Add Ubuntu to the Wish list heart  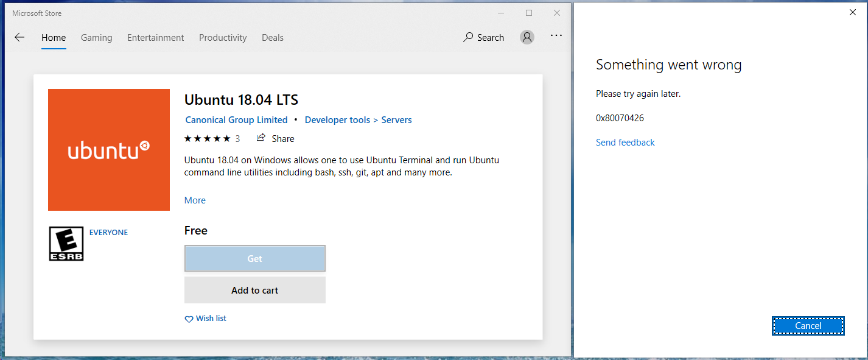point(205,318)
